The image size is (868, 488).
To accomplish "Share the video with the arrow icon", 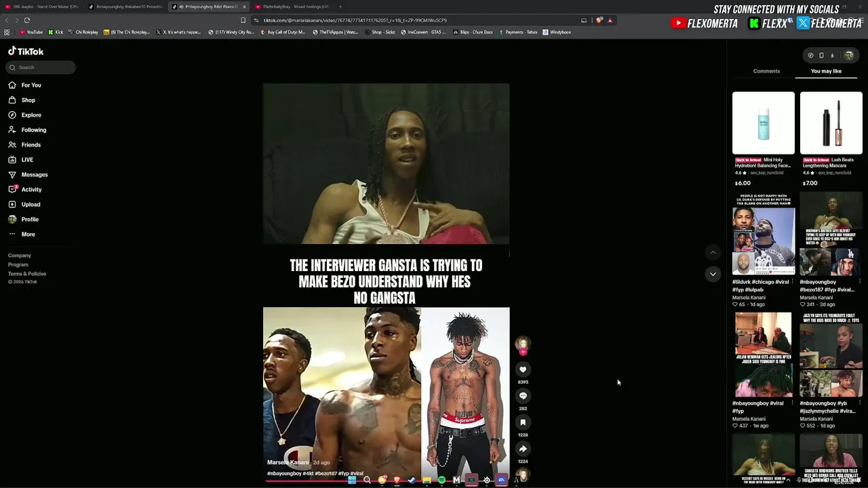I will coord(523,449).
